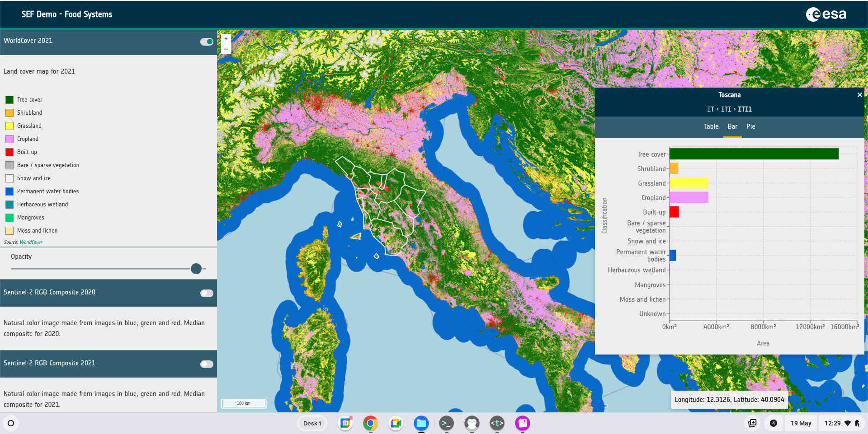This screenshot has width=868, height=434.
Task: Click the ESA logo in header
Action: 826,14
